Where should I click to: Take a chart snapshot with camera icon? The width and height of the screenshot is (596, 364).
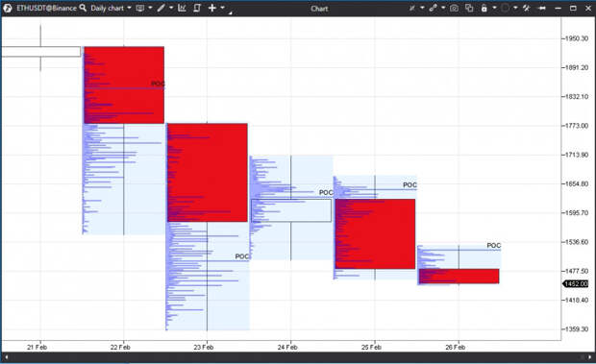[454, 8]
